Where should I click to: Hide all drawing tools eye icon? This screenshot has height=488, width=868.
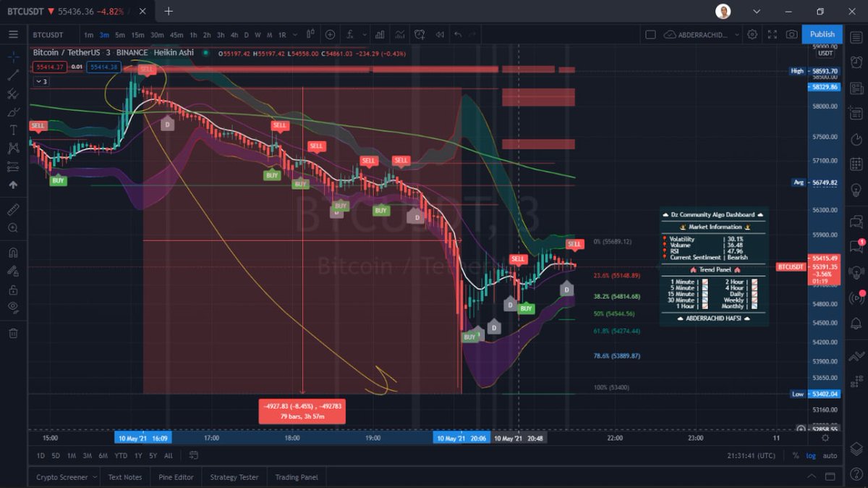point(13,307)
